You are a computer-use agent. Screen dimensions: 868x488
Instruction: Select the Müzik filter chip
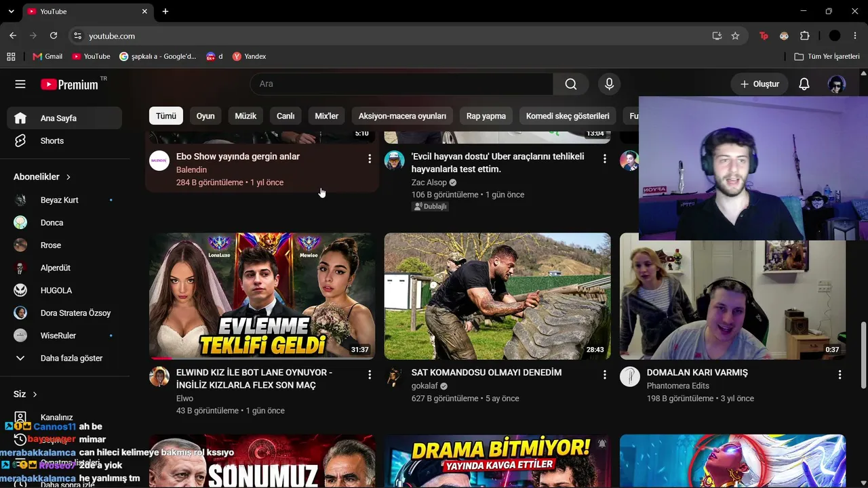245,116
